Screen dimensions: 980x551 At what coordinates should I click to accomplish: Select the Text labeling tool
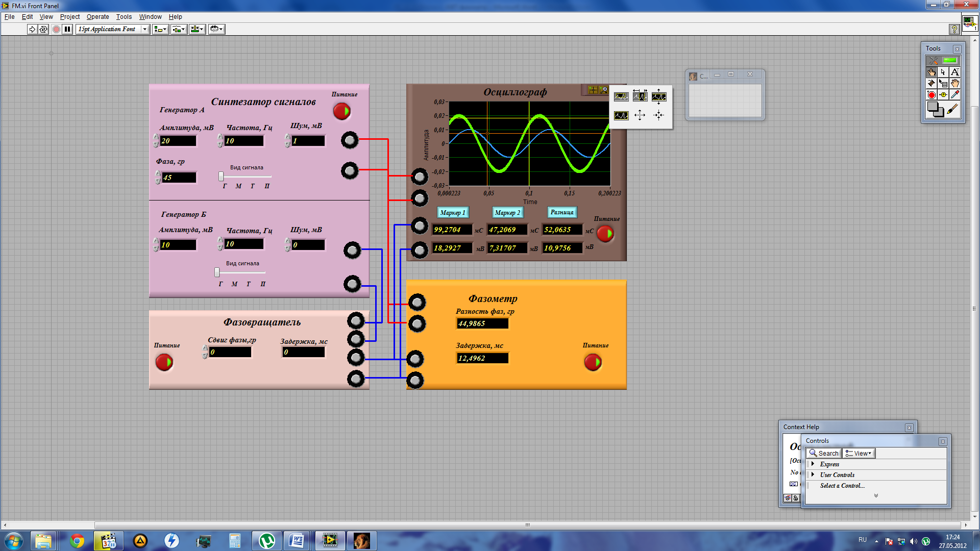955,72
